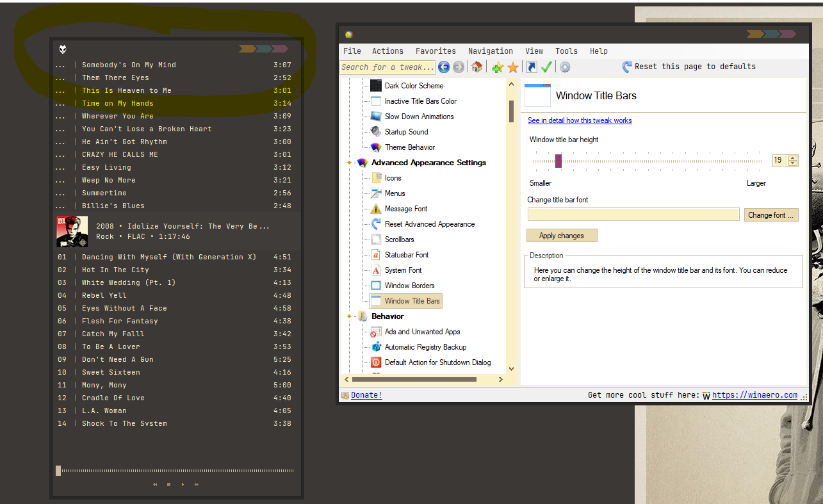Viewport: 823px width, 504px height.
Task: Click the green checkmark toolbar icon
Action: coord(546,67)
